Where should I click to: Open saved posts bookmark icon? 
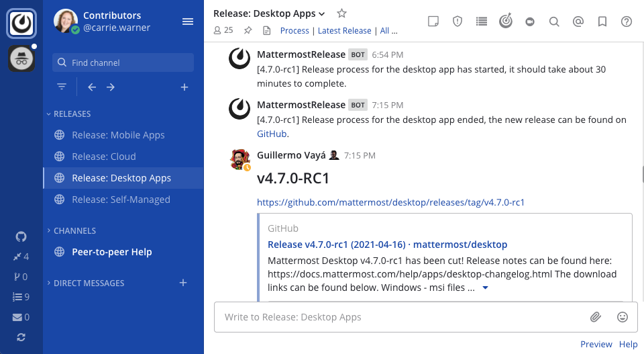pyautogui.click(x=602, y=21)
